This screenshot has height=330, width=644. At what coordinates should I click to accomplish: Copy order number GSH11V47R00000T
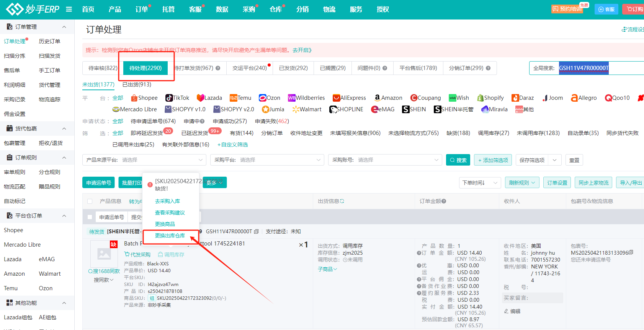pos(256,231)
